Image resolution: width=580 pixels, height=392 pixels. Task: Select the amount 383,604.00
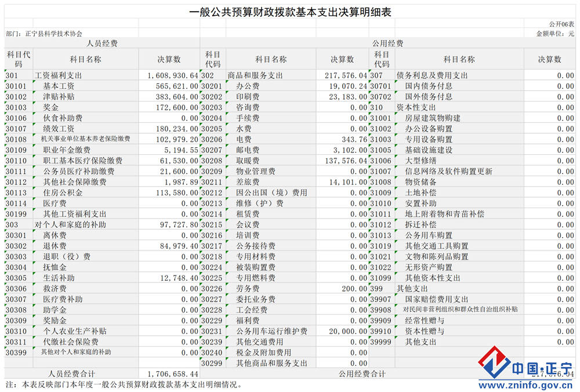pos(177,97)
